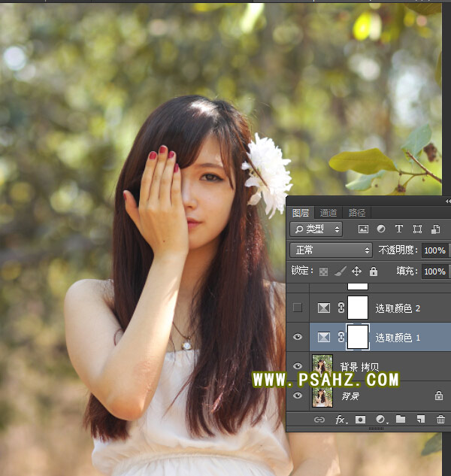Click the lock position move icon

point(357,271)
